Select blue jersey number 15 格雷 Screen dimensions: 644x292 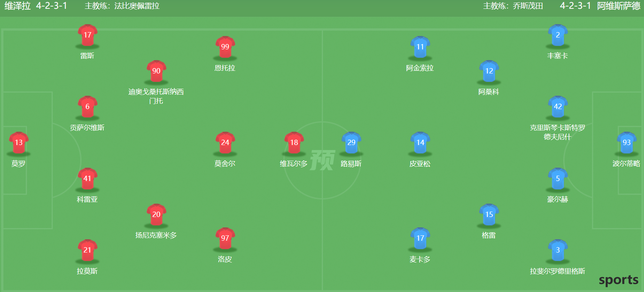[489, 214]
